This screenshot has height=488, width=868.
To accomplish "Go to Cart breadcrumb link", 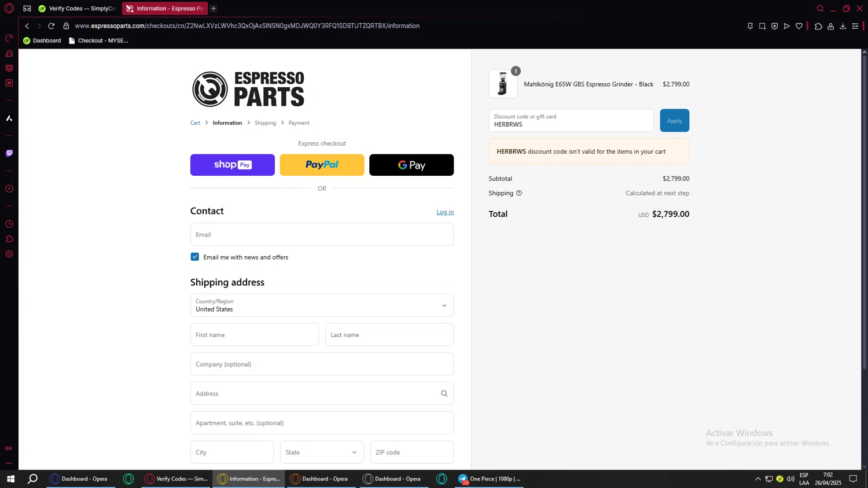I will [x=196, y=123].
